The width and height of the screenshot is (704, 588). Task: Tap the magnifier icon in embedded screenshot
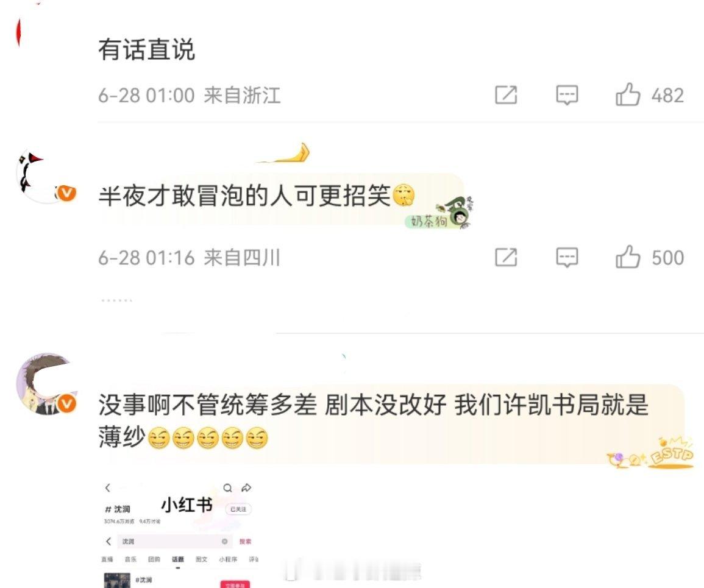pyautogui.click(x=227, y=488)
